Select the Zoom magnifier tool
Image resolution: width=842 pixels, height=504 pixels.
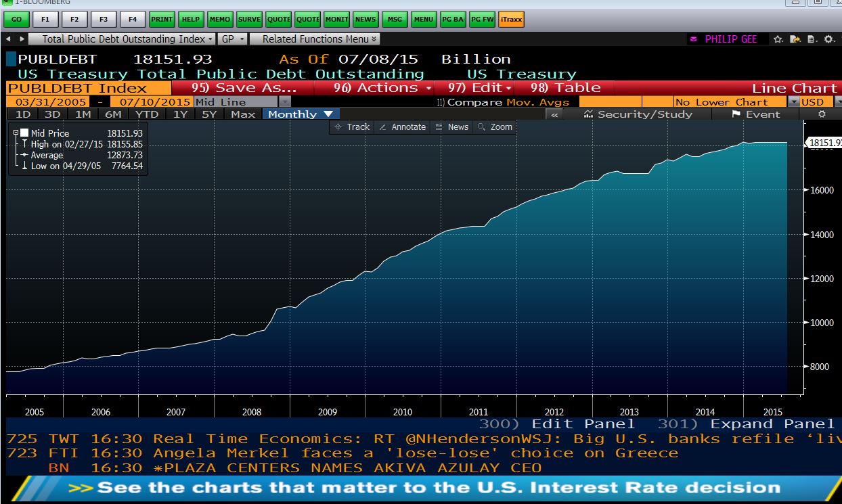[495, 127]
